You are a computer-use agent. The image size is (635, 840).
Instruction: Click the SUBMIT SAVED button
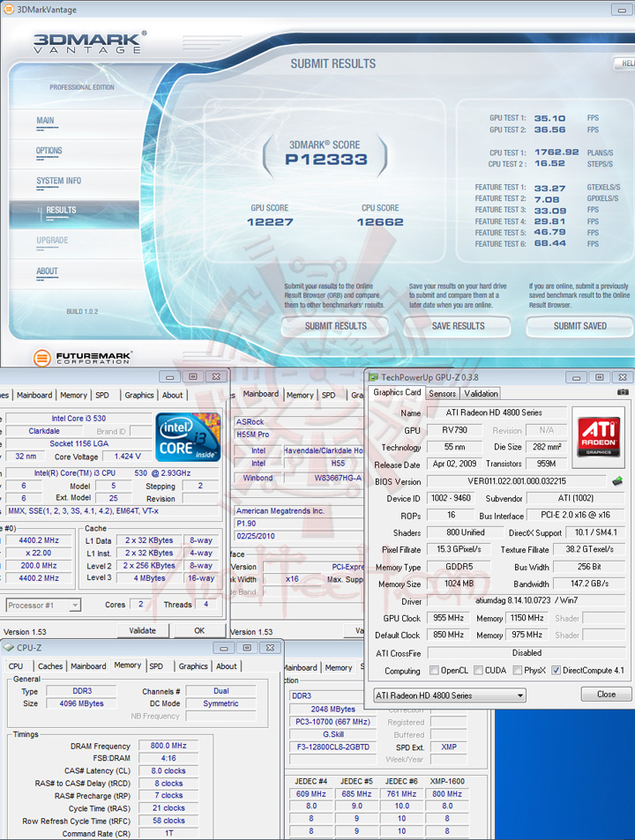pyautogui.click(x=579, y=326)
